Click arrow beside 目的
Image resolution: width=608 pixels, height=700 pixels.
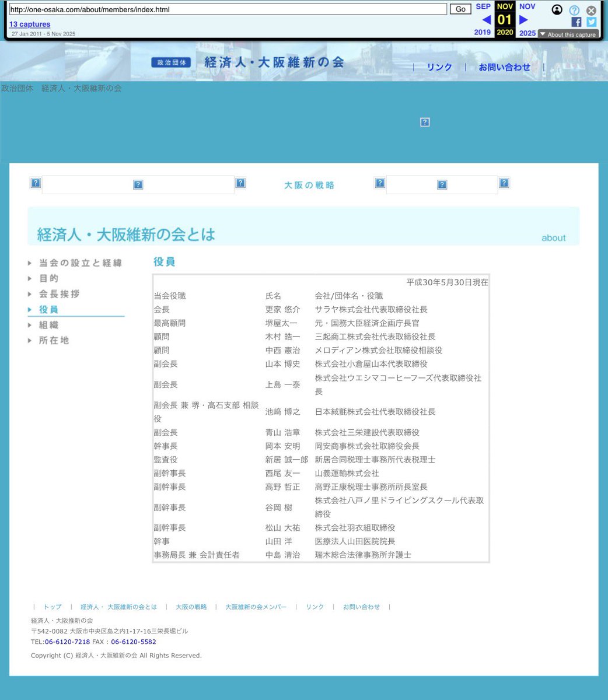(x=30, y=278)
